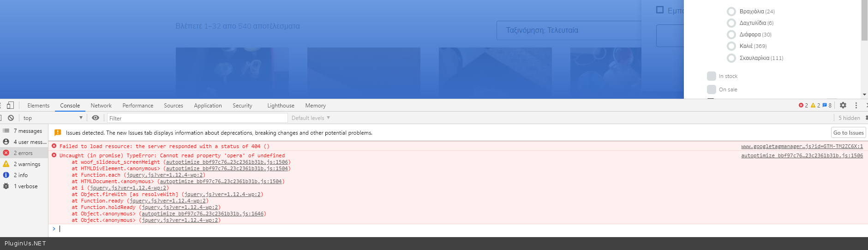Viewport: 868px width, 250px height.
Task: Click the yellow Issues detected icon
Action: click(58, 133)
